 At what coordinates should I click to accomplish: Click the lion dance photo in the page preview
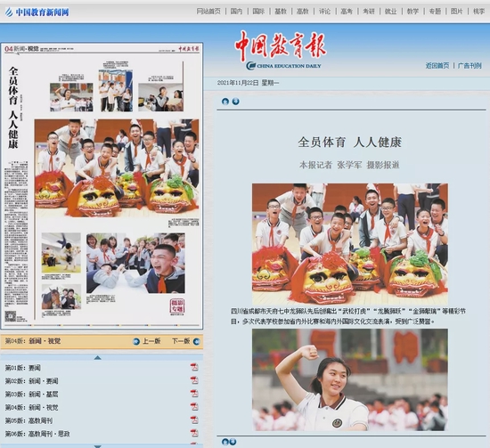(x=117, y=168)
